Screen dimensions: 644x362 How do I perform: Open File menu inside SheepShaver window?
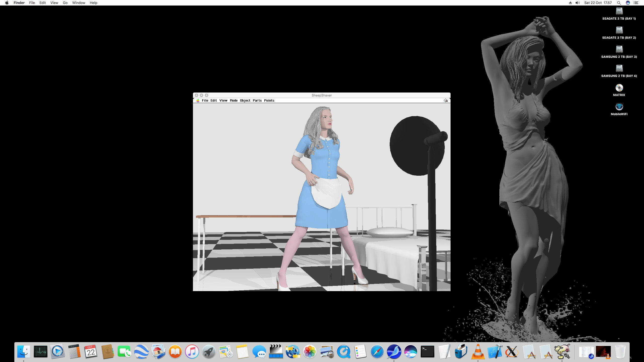(205, 101)
